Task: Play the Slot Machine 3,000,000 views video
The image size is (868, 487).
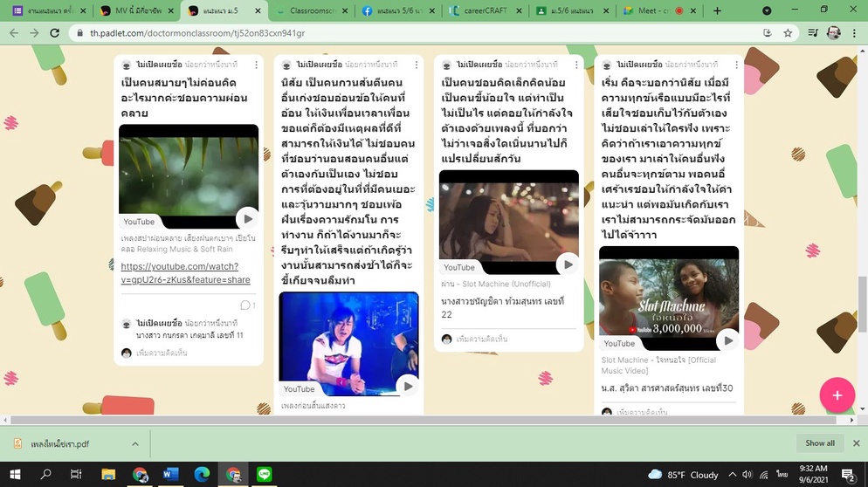Action: (728, 341)
